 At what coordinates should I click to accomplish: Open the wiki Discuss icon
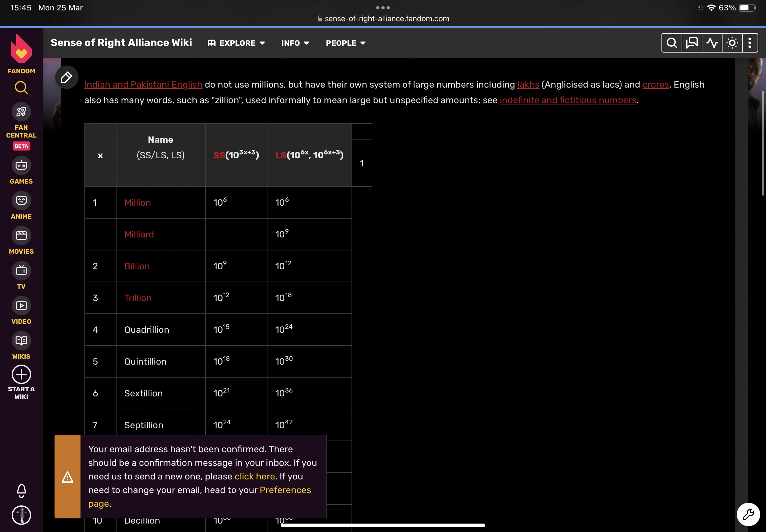[x=692, y=43]
